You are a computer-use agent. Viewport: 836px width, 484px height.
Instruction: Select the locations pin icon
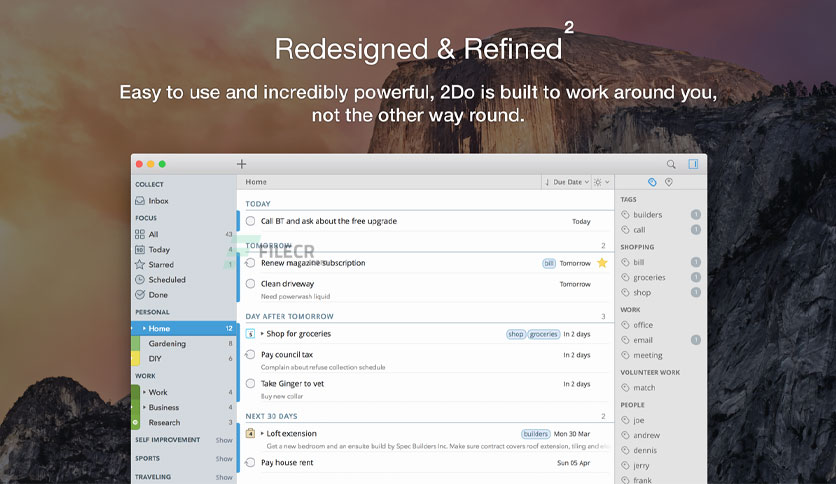669,182
